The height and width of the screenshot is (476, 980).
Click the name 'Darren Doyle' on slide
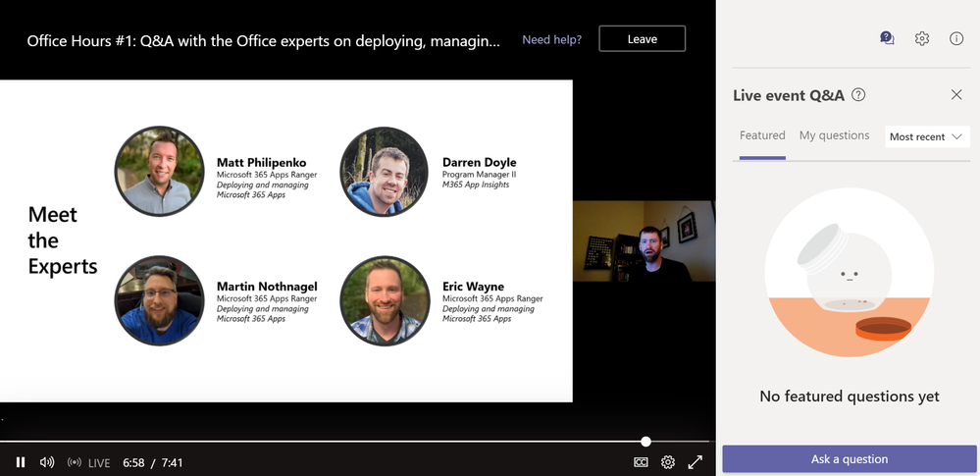pos(480,163)
